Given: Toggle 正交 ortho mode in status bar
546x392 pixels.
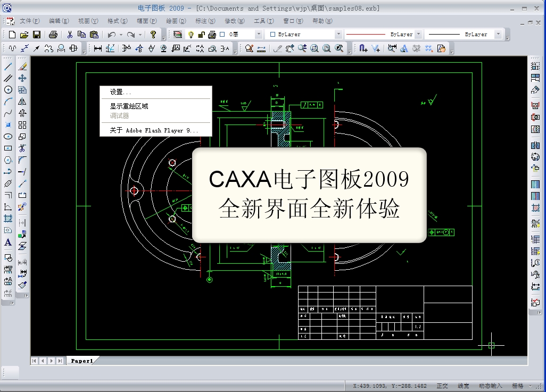Looking at the screenshot, I should click(x=442, y=386).
